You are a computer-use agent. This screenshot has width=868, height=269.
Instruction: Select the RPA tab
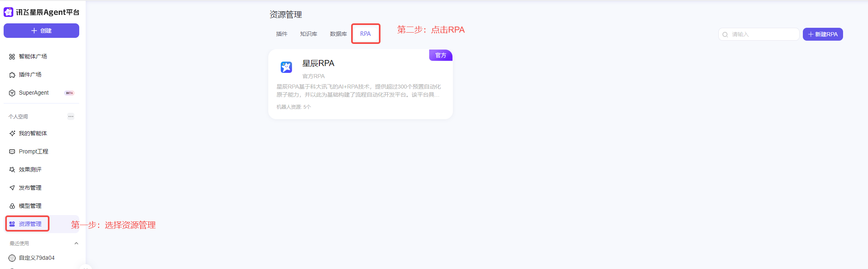pyautogui.click(x=365, y=34)
